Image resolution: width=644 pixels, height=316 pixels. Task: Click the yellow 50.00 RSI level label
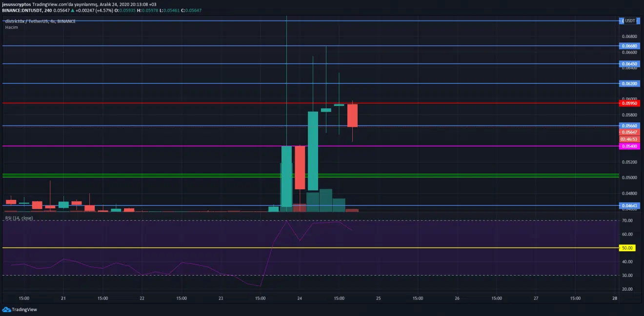point(627,248)
